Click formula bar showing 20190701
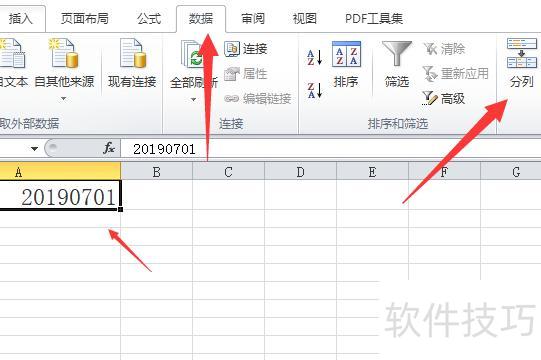This screenshot has height=360, width=541. click(x=331, y=149)
